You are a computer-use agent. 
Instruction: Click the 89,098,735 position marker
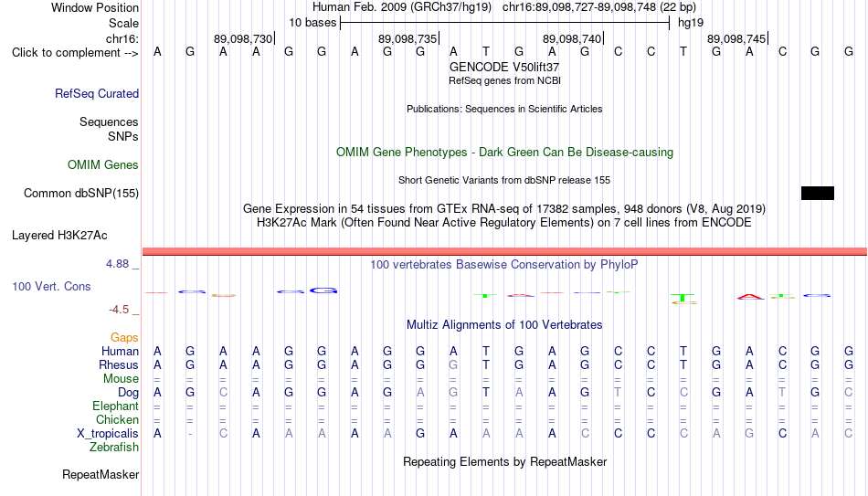click(408, 38)
